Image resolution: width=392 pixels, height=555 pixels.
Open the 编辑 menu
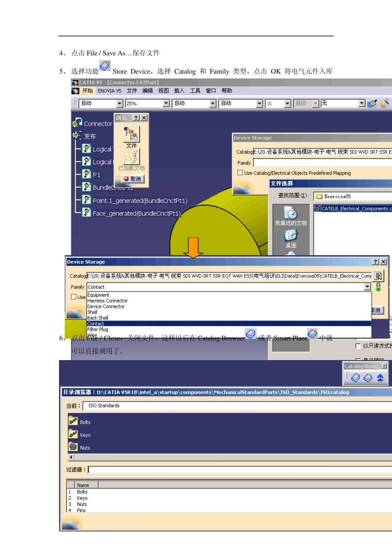[x=147, y=91]
